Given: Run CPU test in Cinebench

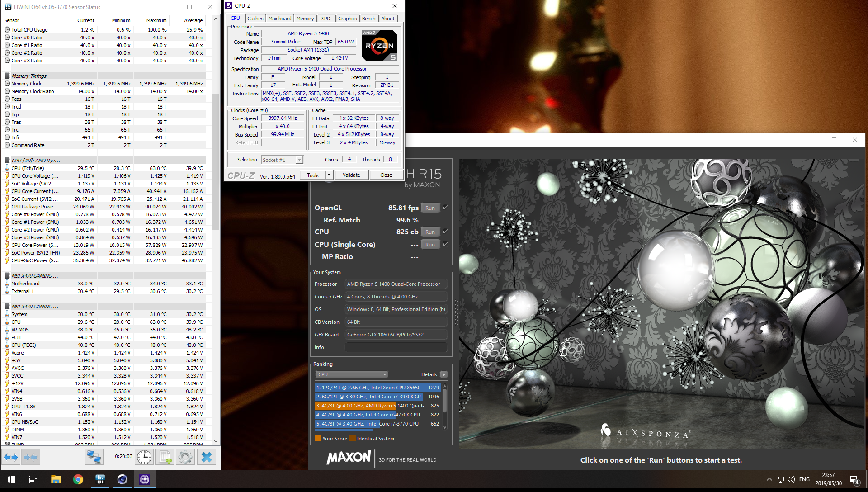Looking at the screenshot, I should (x=430, y=232).
